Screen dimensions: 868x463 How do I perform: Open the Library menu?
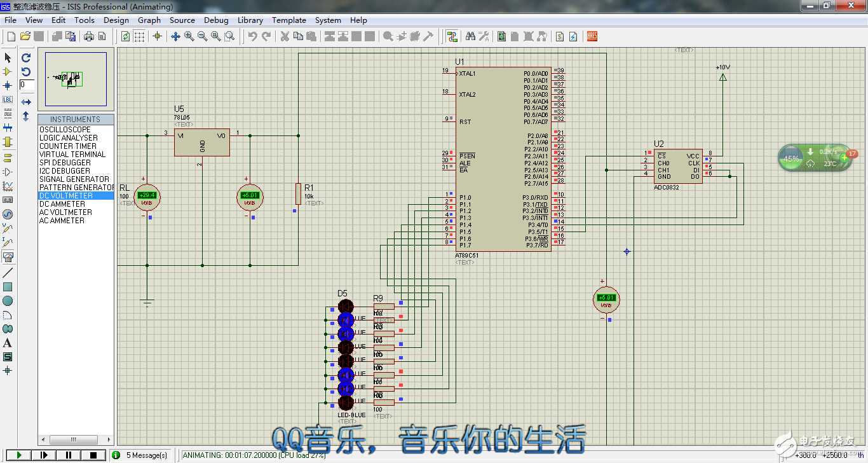pos(250,20)
